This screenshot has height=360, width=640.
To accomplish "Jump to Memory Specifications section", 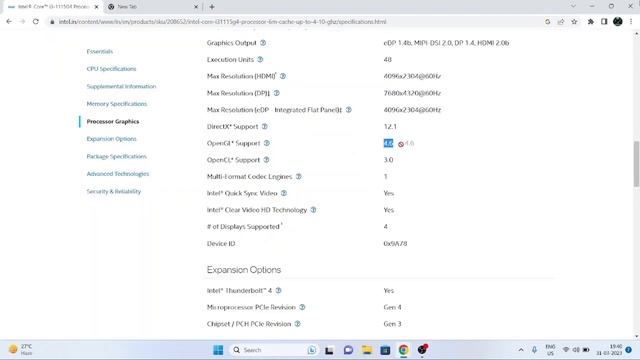I will pyautogui.click(x=117, y=104).
